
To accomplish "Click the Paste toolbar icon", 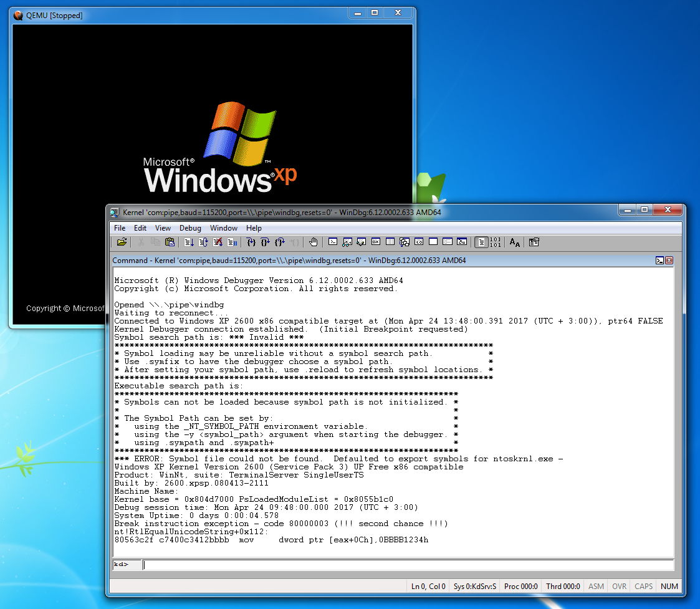I will (x=170, y=242).
